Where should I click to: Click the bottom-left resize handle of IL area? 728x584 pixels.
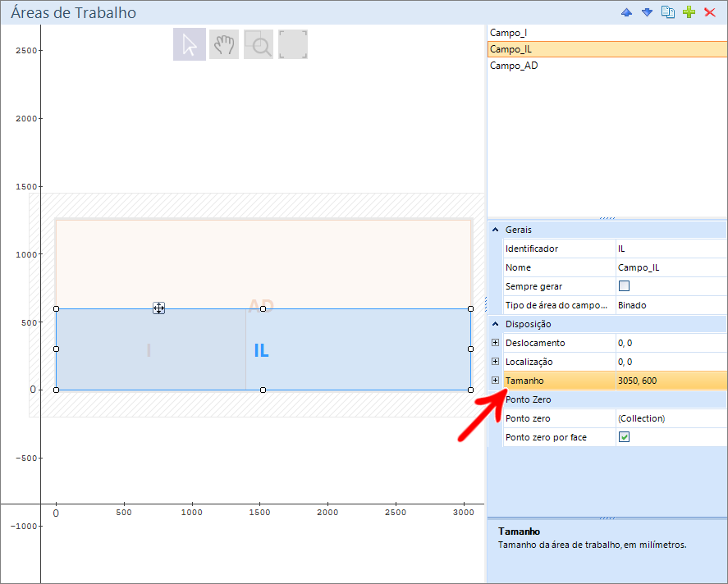56,390
